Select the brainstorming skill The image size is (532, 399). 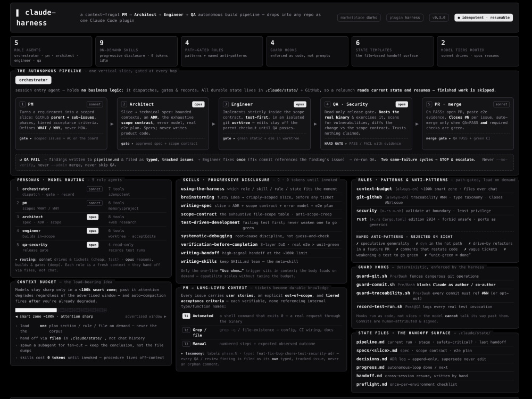click(197, 197)
